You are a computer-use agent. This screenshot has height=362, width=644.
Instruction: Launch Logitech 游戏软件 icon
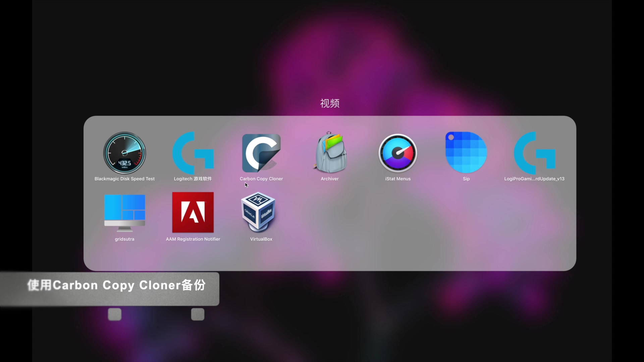coord(193,153)
